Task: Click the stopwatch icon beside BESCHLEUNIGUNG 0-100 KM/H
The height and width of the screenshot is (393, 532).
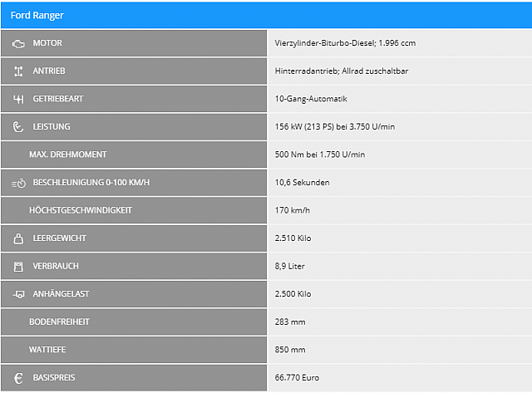Action: click(18, 183)
